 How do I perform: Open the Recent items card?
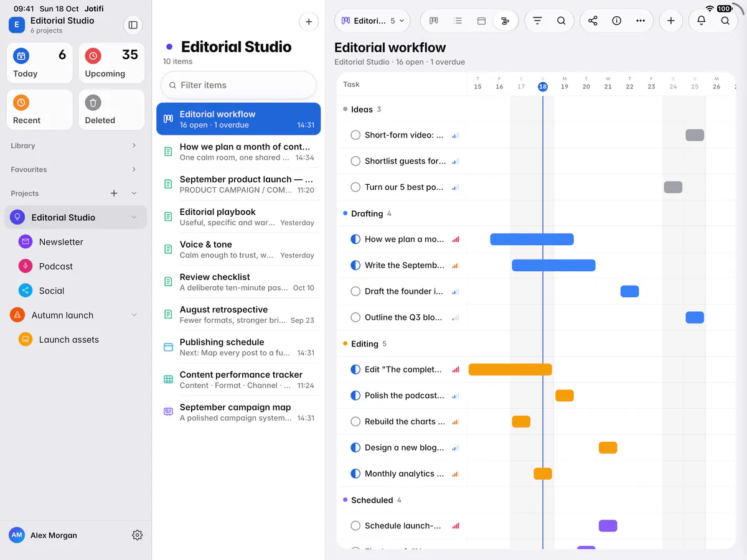pyautogui.click(x=40, y=110)
